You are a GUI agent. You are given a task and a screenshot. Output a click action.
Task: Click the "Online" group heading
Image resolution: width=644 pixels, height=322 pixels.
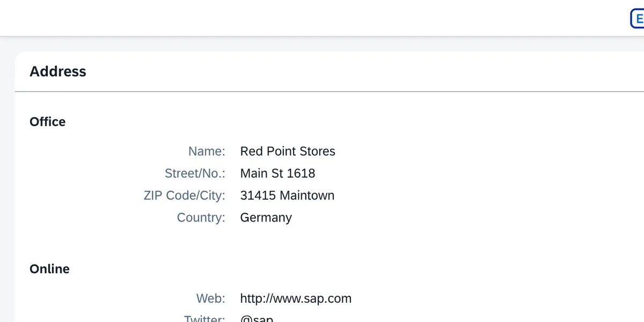pos(49,269)
